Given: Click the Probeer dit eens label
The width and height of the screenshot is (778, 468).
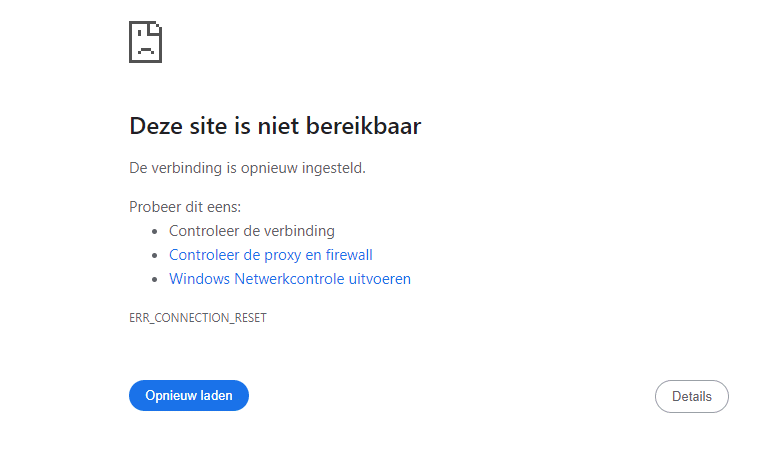Looking at the screenshot, I should point(185,207).
